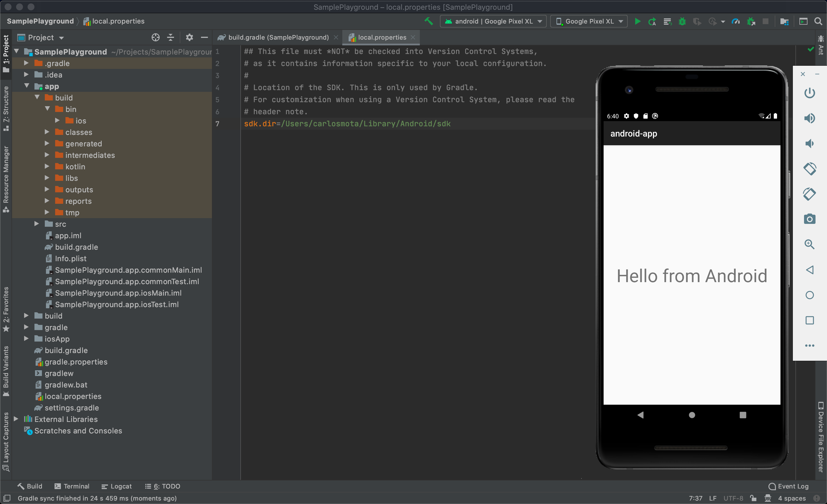Click the Terminal button in bottom bar
The width and height of the screenshot is (827, 504).
pos(72,486)
